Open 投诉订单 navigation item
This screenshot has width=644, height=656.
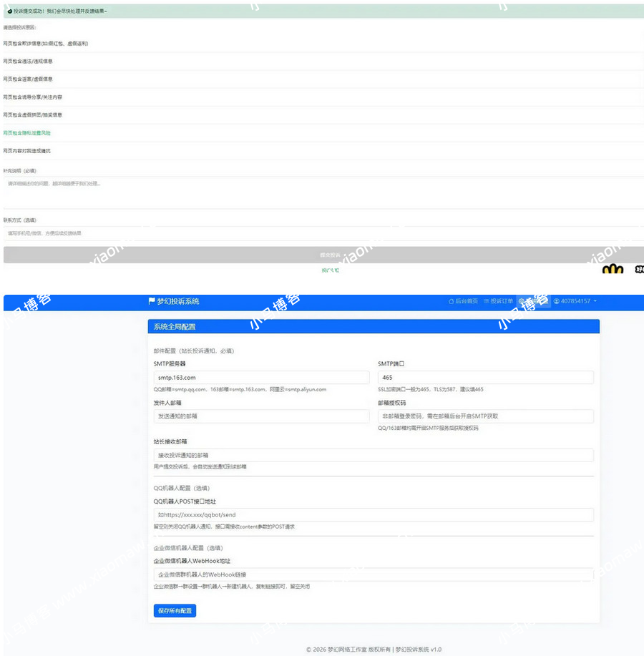tap(501, 301)
